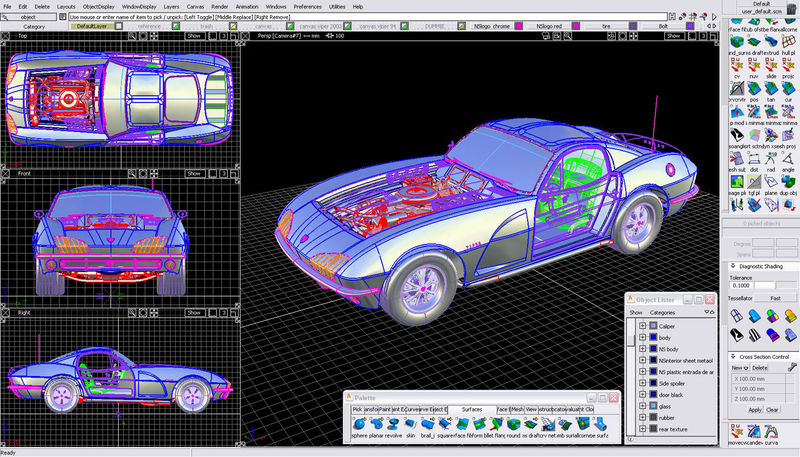Select the plane tool in shelf
Image resolution: width=800 pixels, height=457 pixels.
point(771,182)
